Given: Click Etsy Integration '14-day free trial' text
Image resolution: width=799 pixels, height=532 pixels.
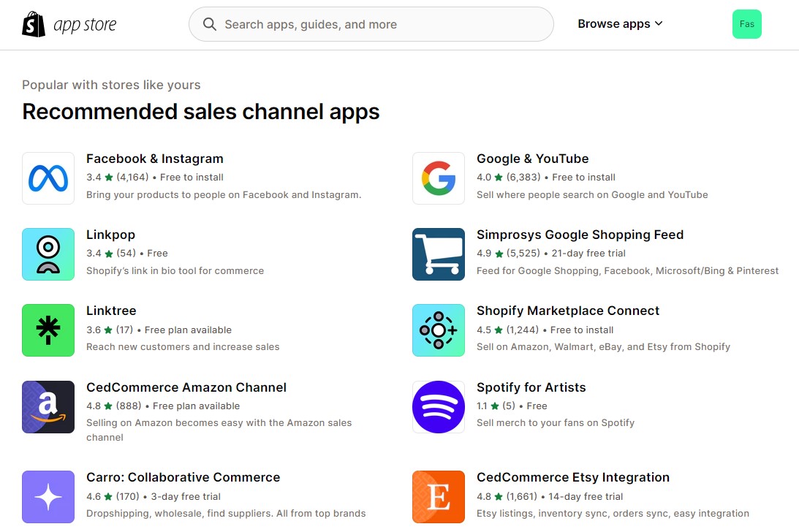Looking at the screenshot, I should click(586, 496).
